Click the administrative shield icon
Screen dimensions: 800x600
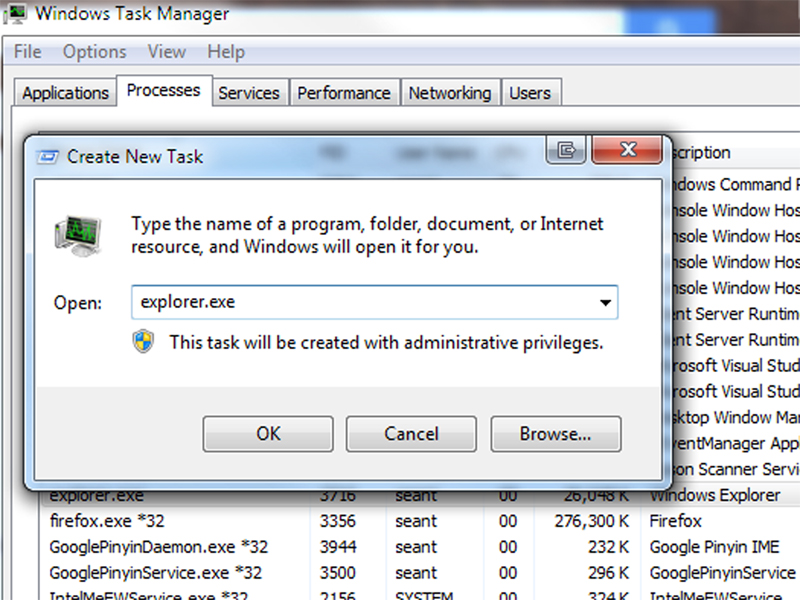point(143,341)
